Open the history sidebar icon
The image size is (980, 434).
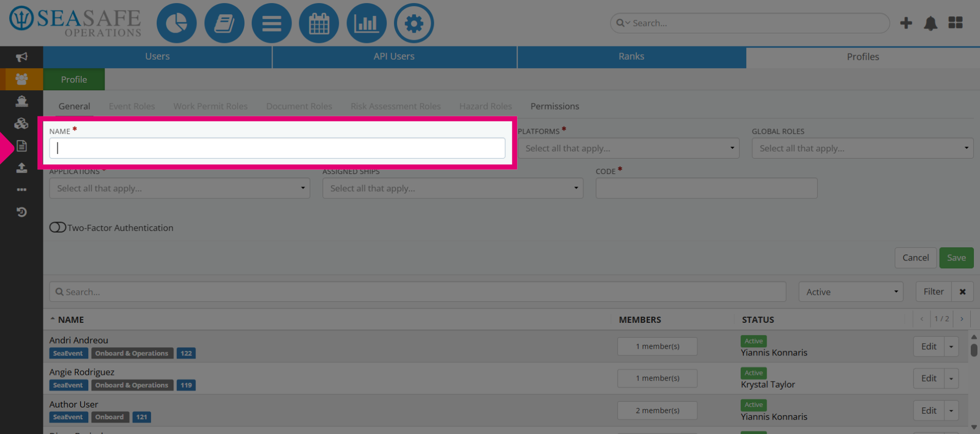21,212
